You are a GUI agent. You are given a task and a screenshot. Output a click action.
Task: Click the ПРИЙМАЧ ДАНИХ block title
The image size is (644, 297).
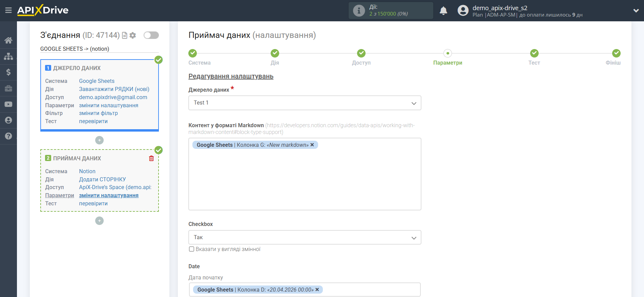pos(77,158)
